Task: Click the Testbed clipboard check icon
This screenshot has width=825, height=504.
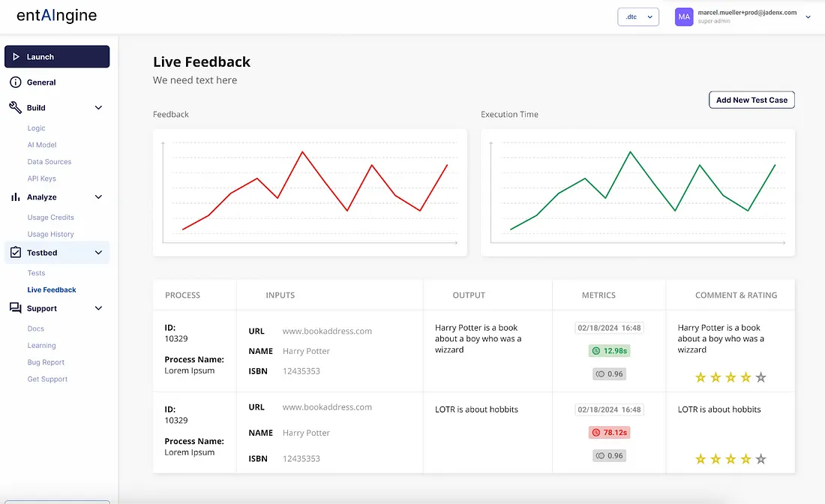Action: click(x=15, y=253)
